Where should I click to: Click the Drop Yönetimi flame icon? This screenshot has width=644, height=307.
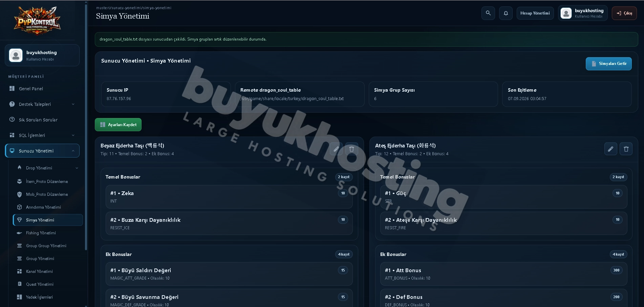[x=20, y=168]
